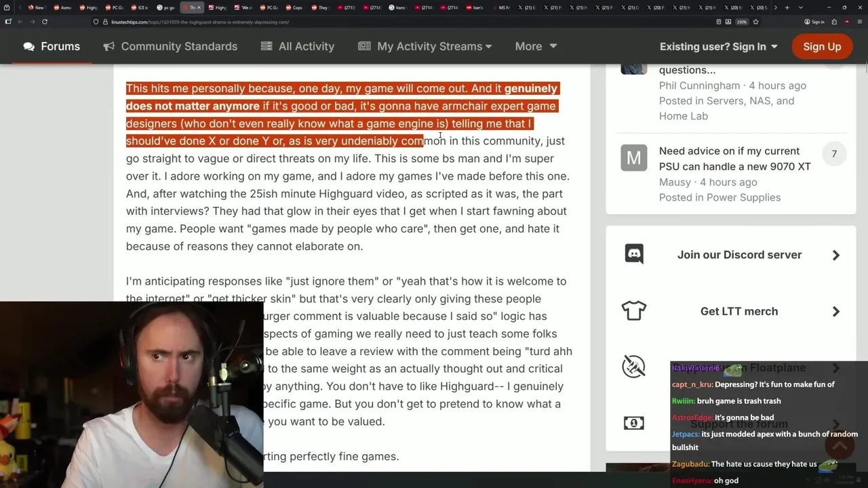This screenshot has width=868, height=488.
Task: Open Servers, NAS, and Home Lab forum link
Action: click(x=726, y=108)
